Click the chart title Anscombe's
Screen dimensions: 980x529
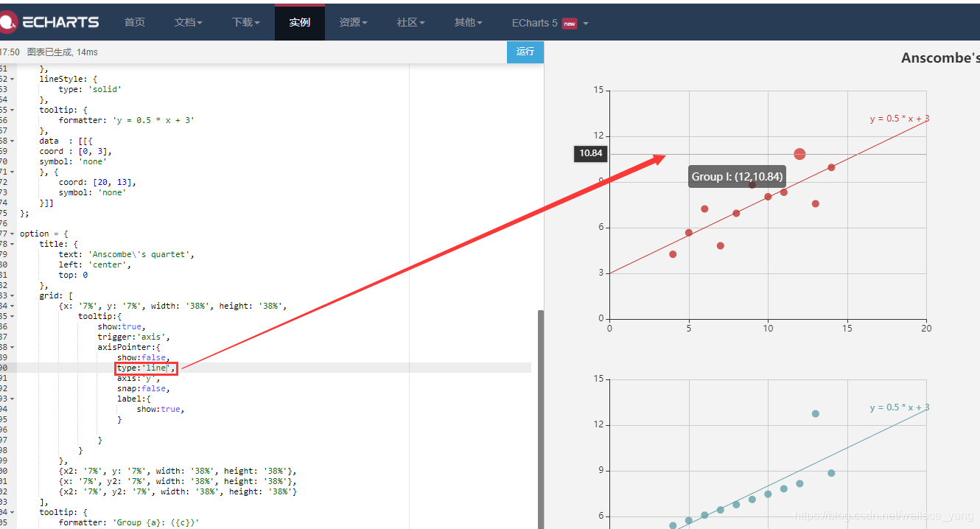[940, 58]
